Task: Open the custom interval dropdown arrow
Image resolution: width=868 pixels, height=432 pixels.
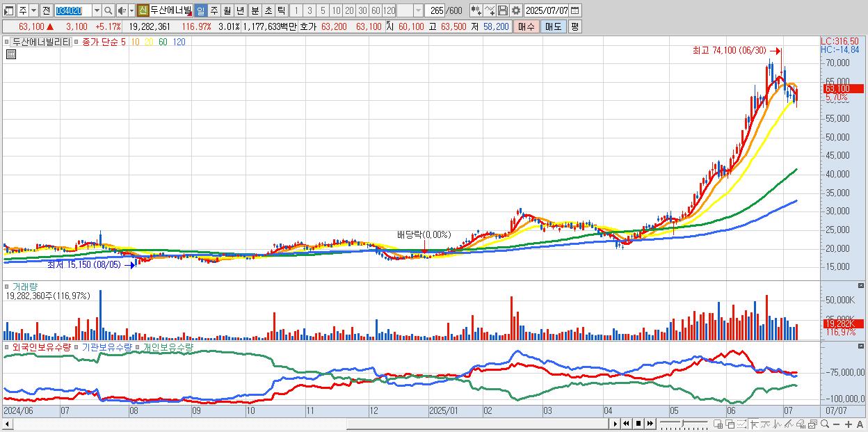Action: click(419, 10)
